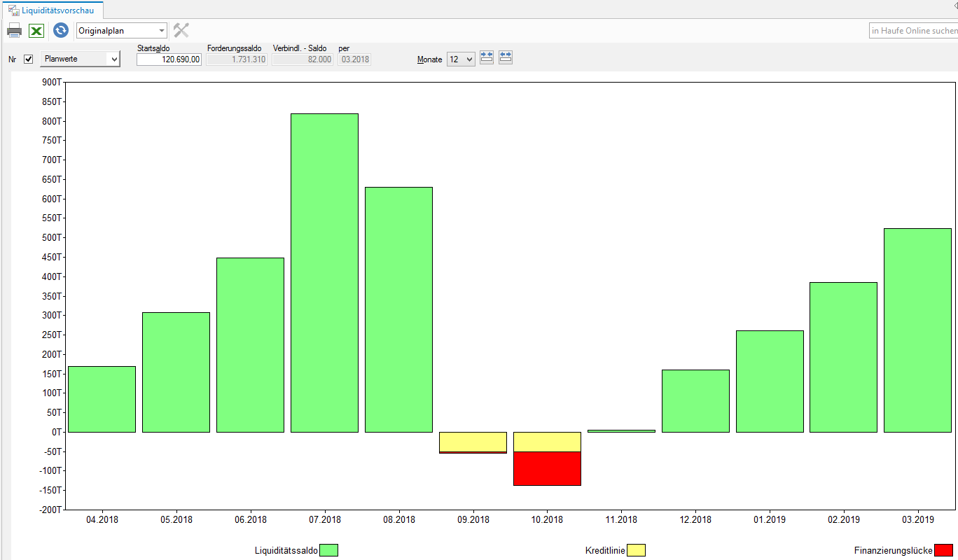
Task: Click the Haufe Online search box
Action: (912, 31)
